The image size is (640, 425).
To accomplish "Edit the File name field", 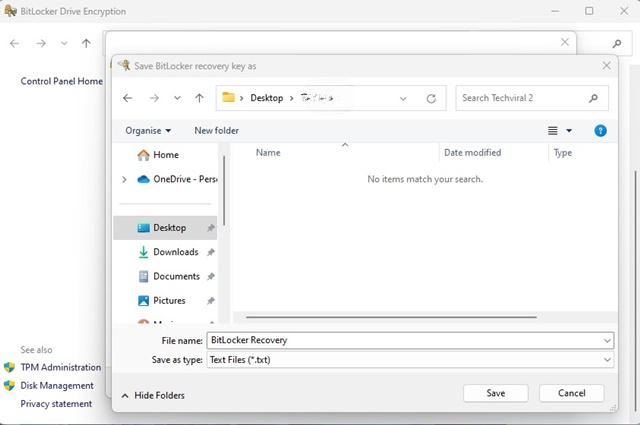I will coord(404,340).
